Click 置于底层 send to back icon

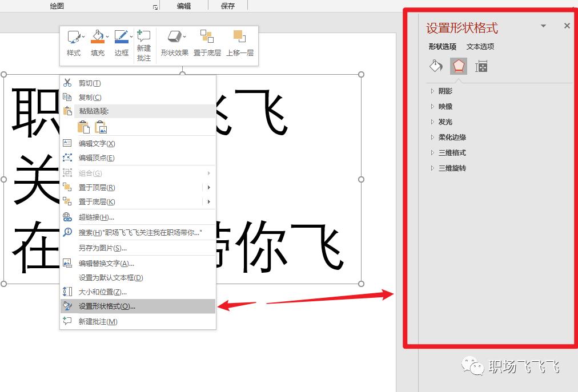(x=207, y=38)
